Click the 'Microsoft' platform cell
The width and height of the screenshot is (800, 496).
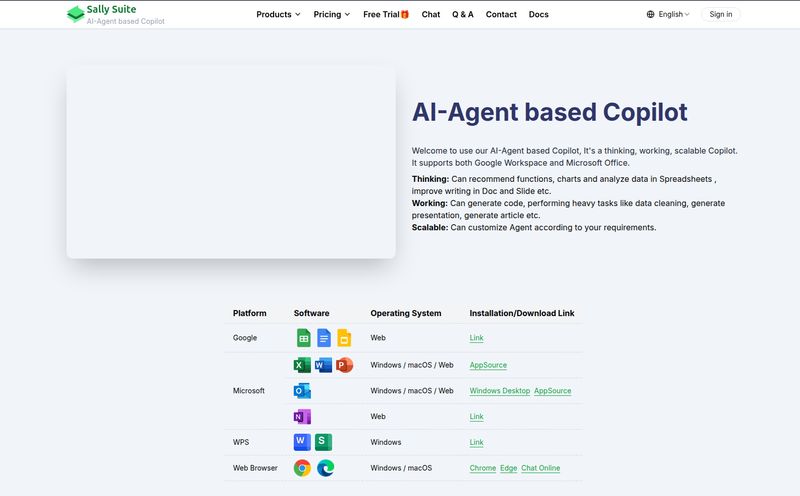pos(248,391)
